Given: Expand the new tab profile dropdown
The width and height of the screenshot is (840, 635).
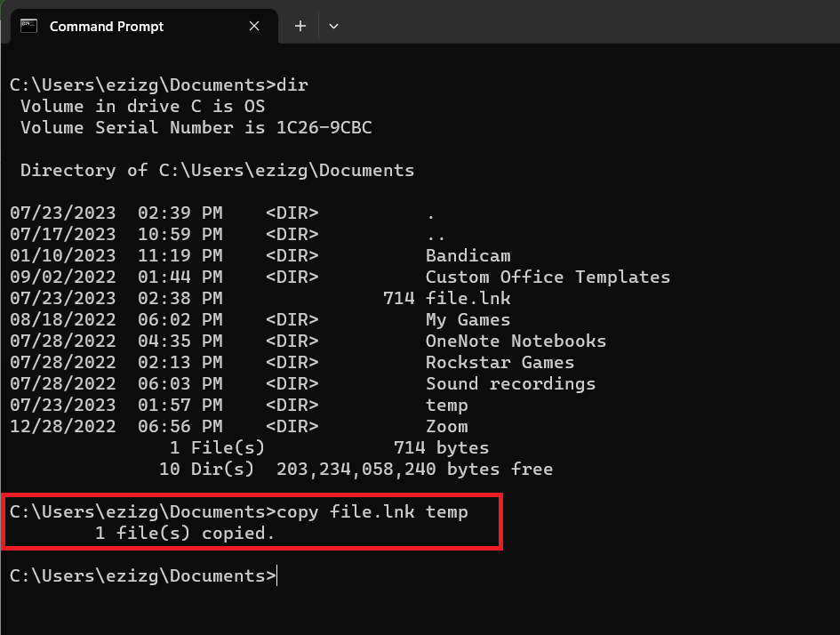Looking at the screenshot, I should click(x=333, y=26).
